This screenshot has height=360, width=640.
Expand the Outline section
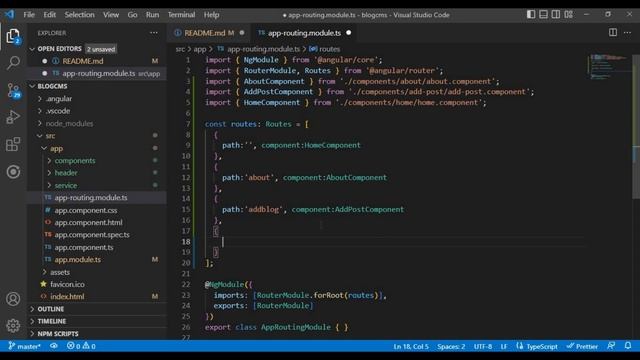96,309
